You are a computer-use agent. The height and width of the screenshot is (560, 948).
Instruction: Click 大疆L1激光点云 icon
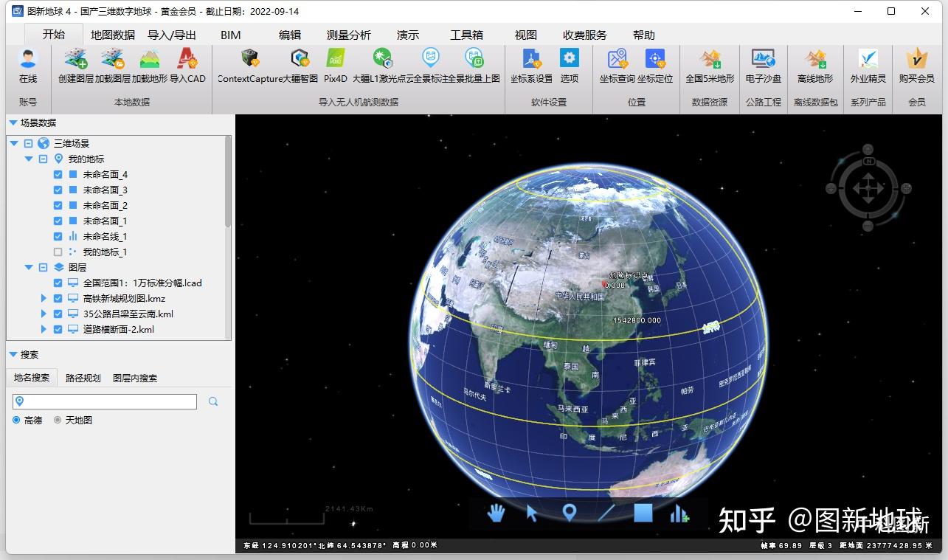pos(382,58)
